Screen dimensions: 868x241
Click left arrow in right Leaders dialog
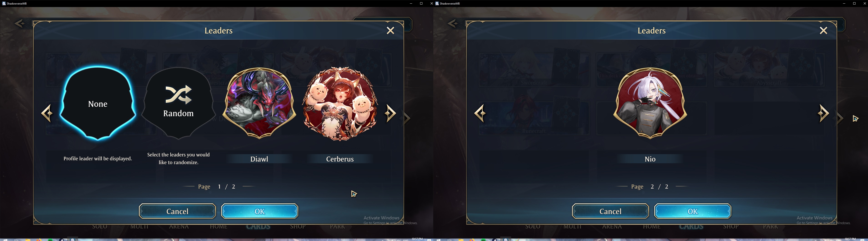480,113
